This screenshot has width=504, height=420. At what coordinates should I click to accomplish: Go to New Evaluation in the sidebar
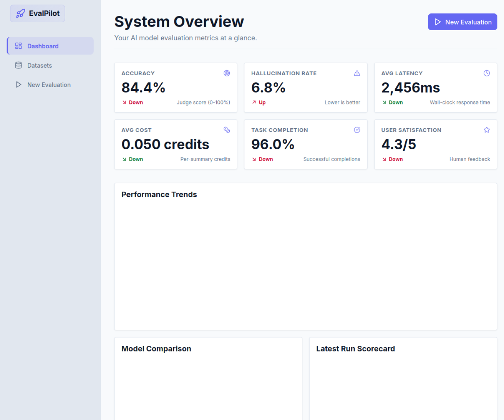[x=50, y=85]
